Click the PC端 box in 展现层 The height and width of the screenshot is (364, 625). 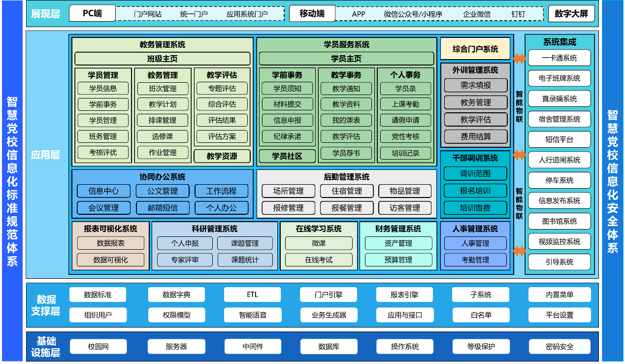(x=92, y=13)
